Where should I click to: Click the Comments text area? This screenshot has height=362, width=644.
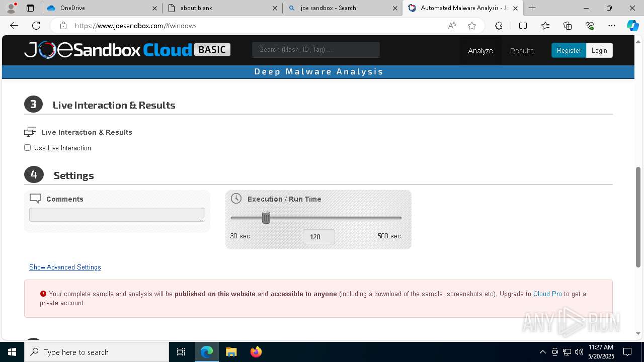point(117,215)
